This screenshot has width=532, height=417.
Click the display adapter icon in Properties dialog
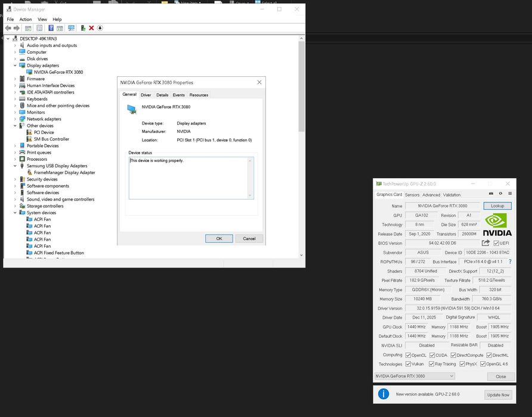(131, 109)
